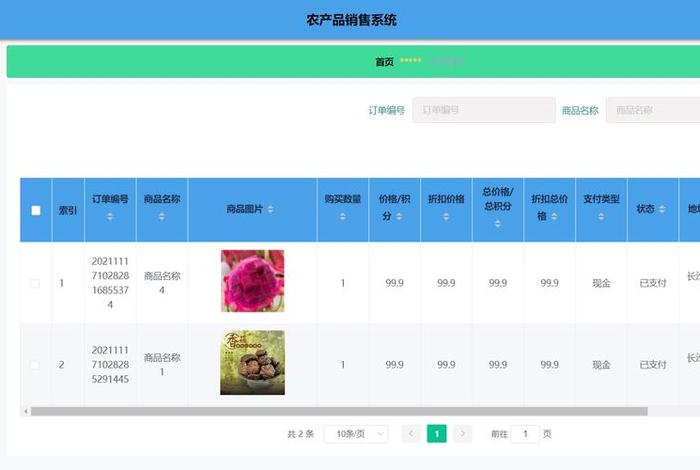Focus the 订单编号 search input
Screen dimensions: 700x470
pyautogui.click(x=484, y=110)
